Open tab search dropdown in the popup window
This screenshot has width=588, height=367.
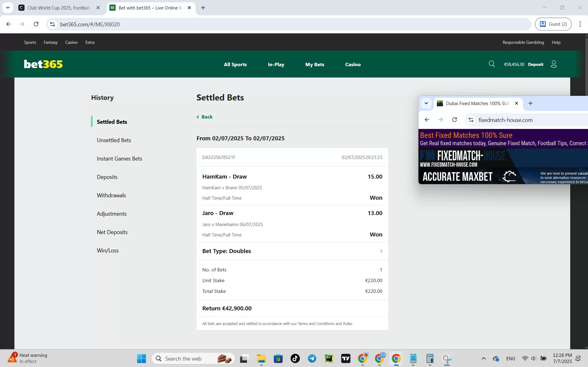click(426, 103)
